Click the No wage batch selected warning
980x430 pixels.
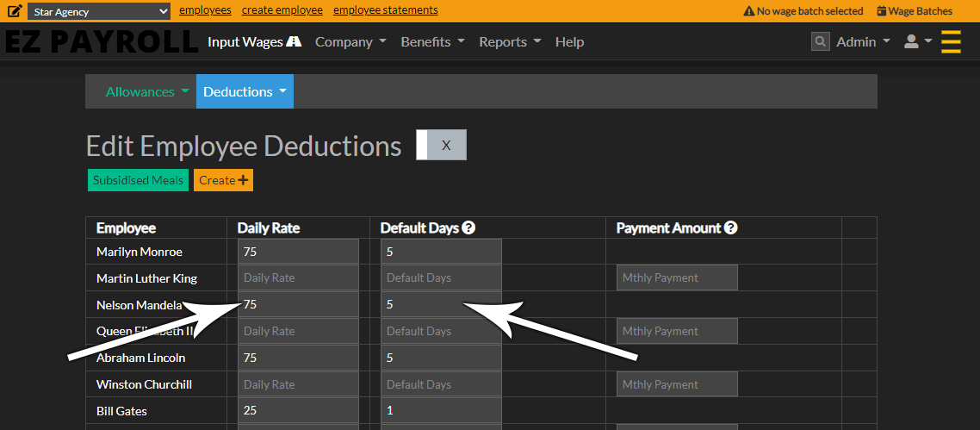pos(803,11)
